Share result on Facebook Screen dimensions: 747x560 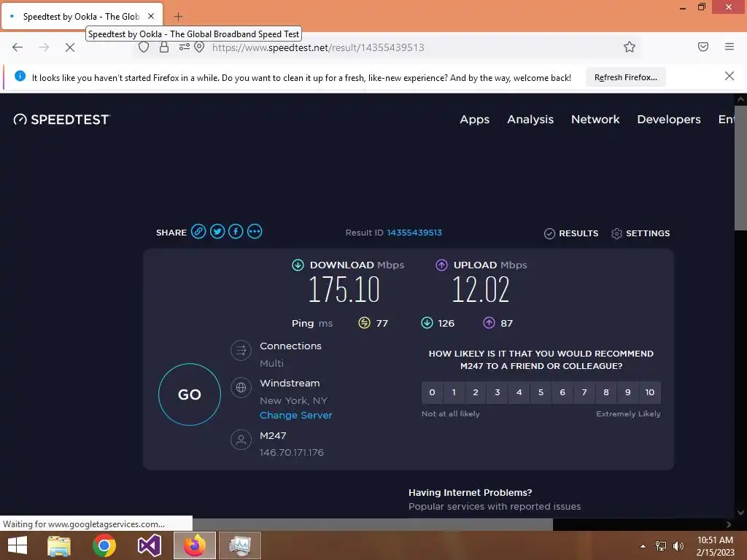pos(236,232)
